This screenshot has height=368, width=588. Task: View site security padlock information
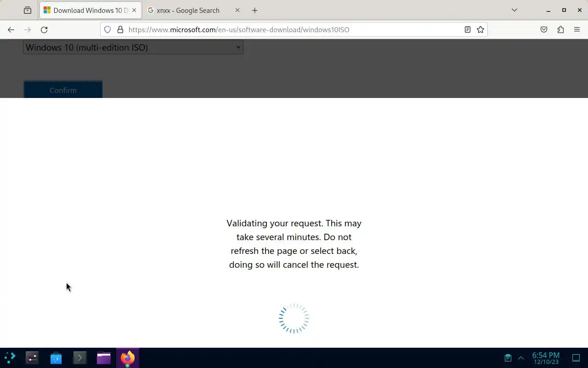click(x=120, y=29)
